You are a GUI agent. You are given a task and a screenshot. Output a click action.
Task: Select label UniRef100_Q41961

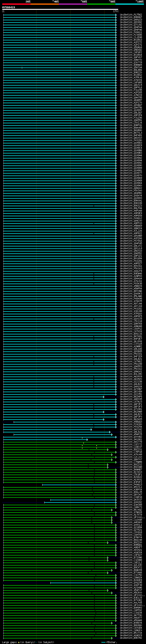[131, 439]
